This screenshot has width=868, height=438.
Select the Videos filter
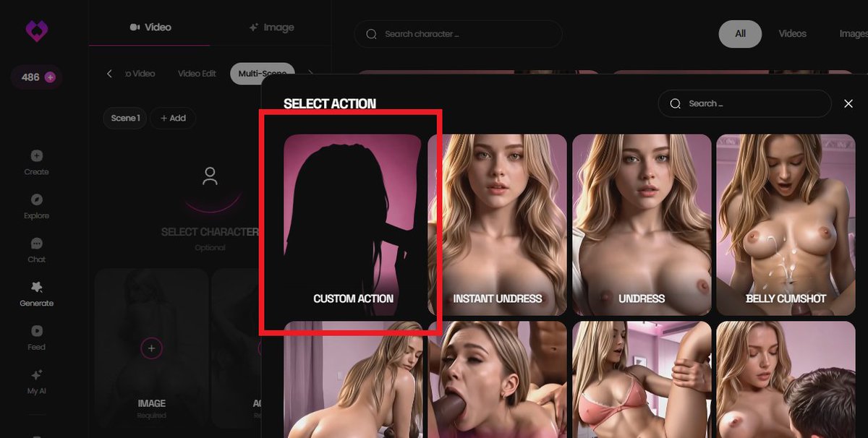click(x=792, y=33)
